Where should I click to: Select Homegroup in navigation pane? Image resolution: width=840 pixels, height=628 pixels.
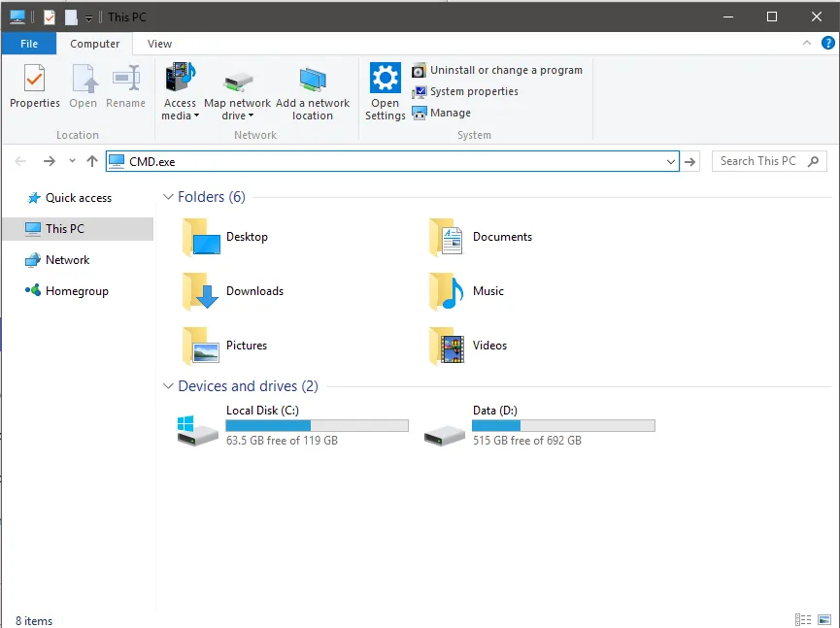point(67,291)
